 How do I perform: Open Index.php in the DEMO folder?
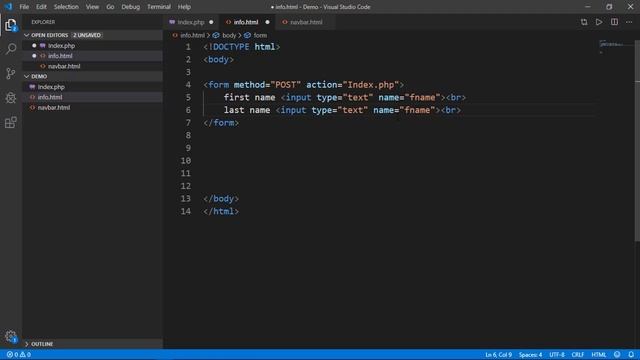(x=93, y=87)
